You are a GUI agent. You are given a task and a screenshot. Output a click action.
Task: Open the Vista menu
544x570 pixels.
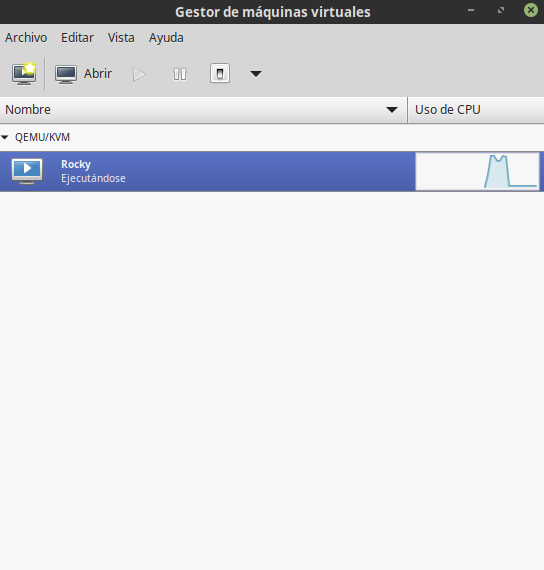pyautogui.click(x=121, y=38)
